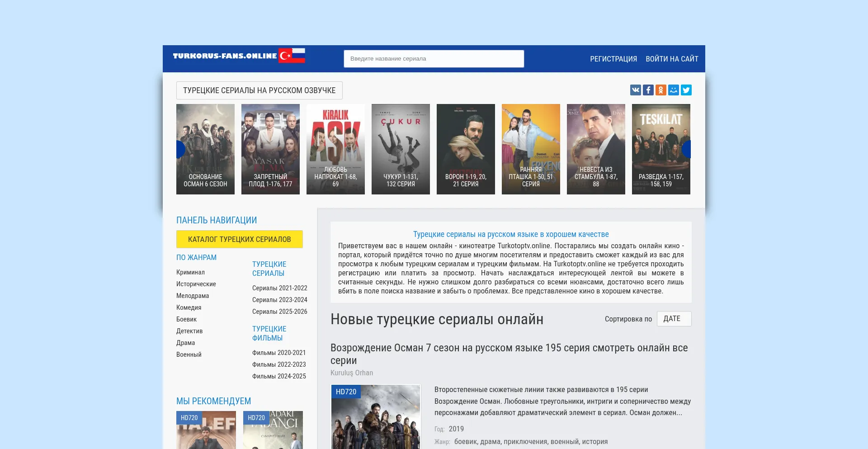Click the series name search field
The height and width of the screenshot is (449, 868).
(434, 59)
